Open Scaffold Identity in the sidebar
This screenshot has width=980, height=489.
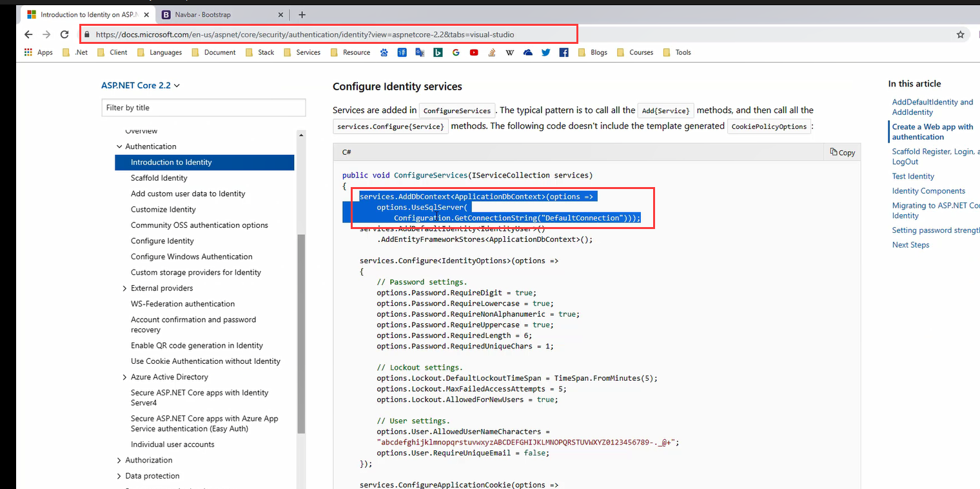(x=159, y=178)
